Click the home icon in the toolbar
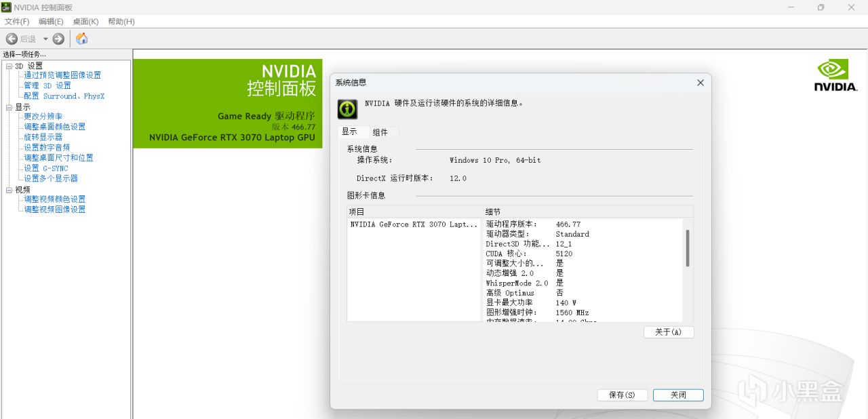The width and height of the screenshot is (868, 419). (x=81, y=39)
